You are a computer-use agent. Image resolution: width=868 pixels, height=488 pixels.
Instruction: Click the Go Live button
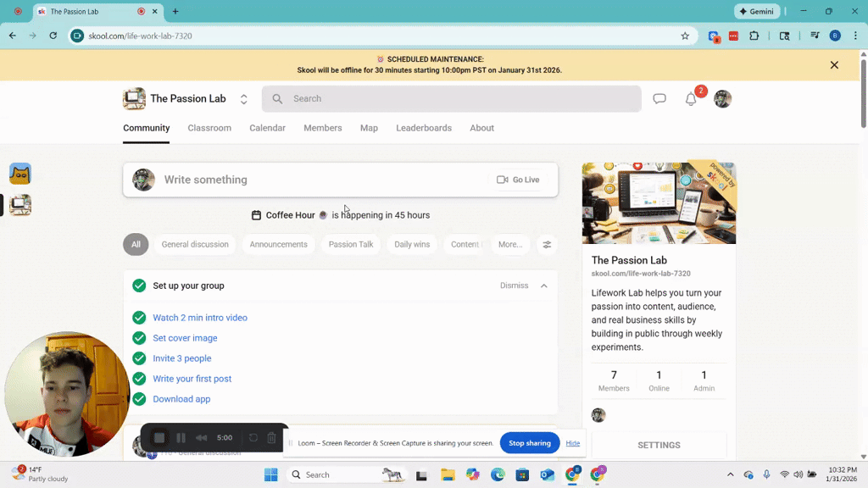coord(518,180)
